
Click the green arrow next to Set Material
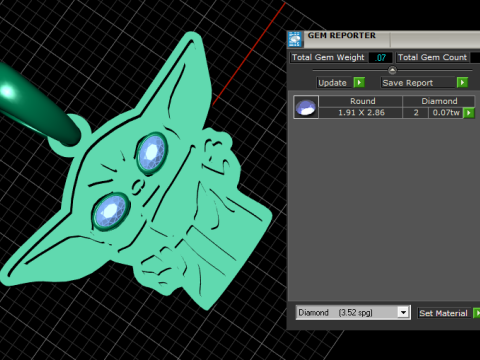477,313
